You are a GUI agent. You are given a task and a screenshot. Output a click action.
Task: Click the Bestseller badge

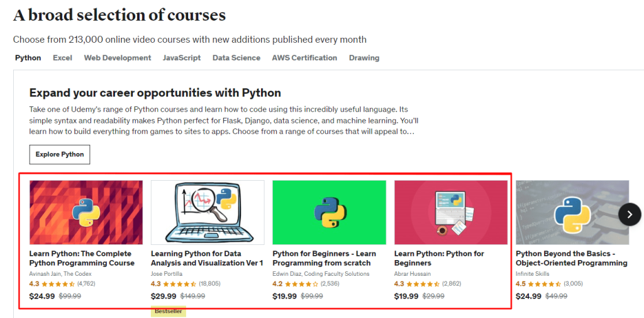click(169, 312)
